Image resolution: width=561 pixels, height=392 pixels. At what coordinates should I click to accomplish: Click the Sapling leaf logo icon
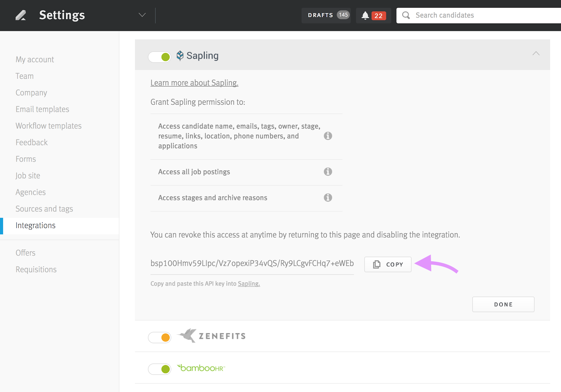[180, 56]
